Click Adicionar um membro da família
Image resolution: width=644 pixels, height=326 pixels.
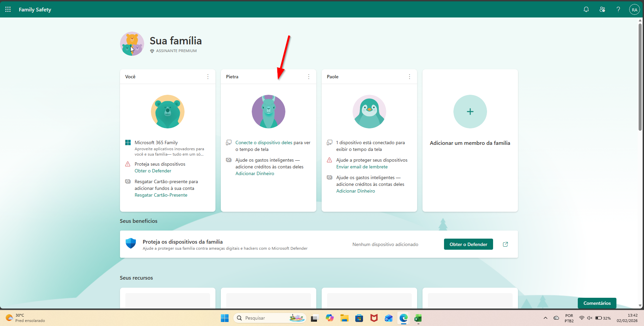point(470,143)
